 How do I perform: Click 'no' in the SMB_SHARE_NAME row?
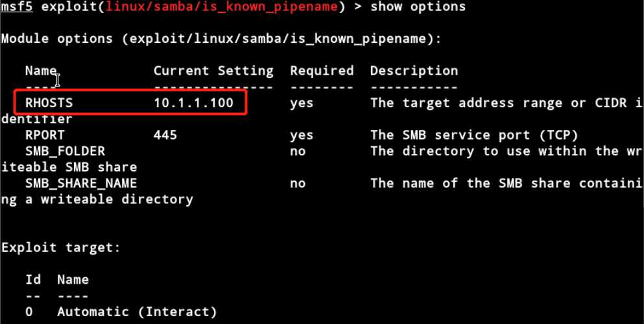[298, 184]
